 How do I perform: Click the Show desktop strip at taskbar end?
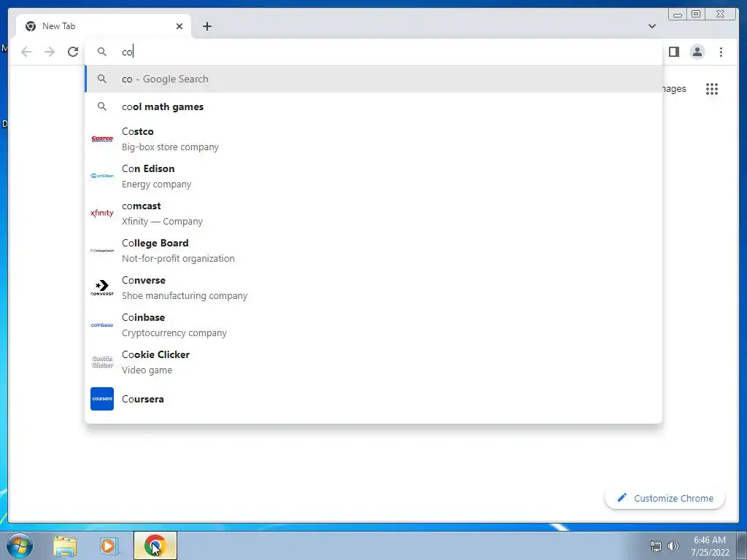click(742, 545)
